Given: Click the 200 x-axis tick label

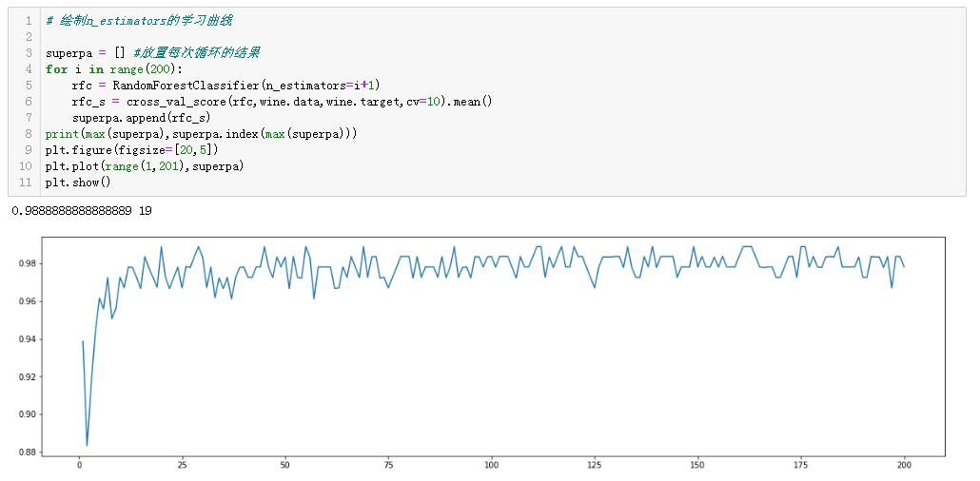Looking at the screenshot, I should 904,464.
